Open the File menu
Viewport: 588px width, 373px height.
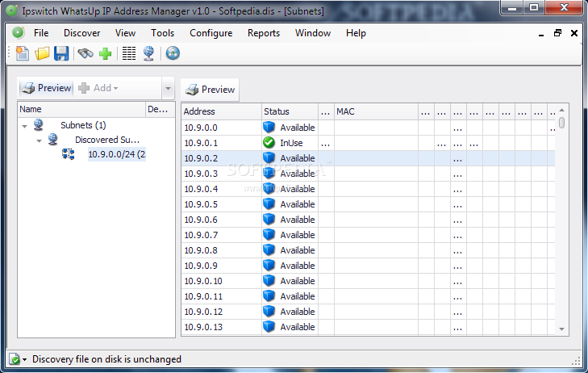[41, 33]
